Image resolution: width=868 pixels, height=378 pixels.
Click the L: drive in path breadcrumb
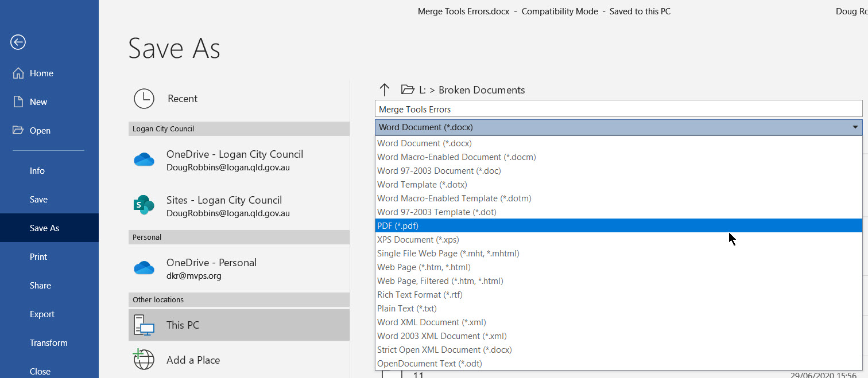[423, 90]
